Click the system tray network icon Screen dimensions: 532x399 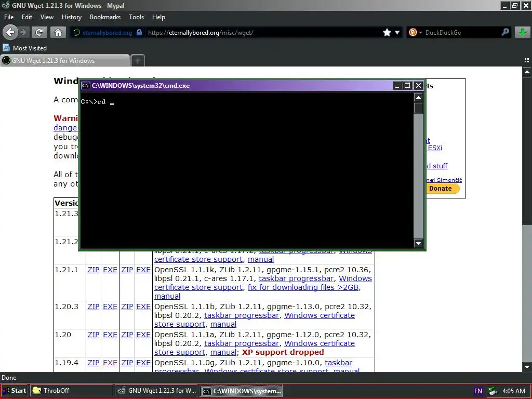point(493,391)
